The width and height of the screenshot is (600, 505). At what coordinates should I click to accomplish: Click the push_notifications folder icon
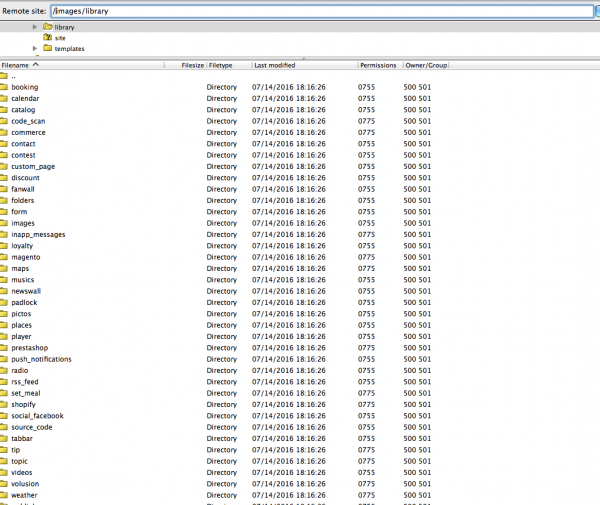pos(4,359)
